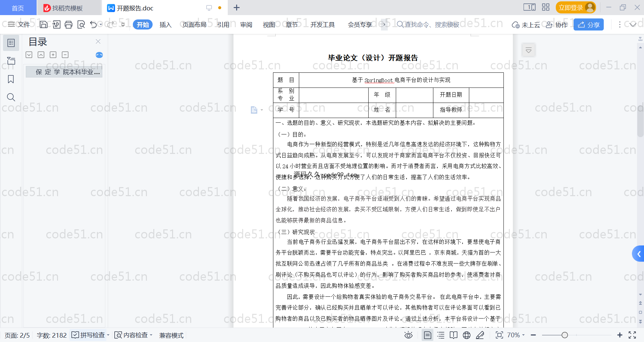Open the 文件 menu
The height and width of the screenshot is (342, 644).
pos(19,24)
